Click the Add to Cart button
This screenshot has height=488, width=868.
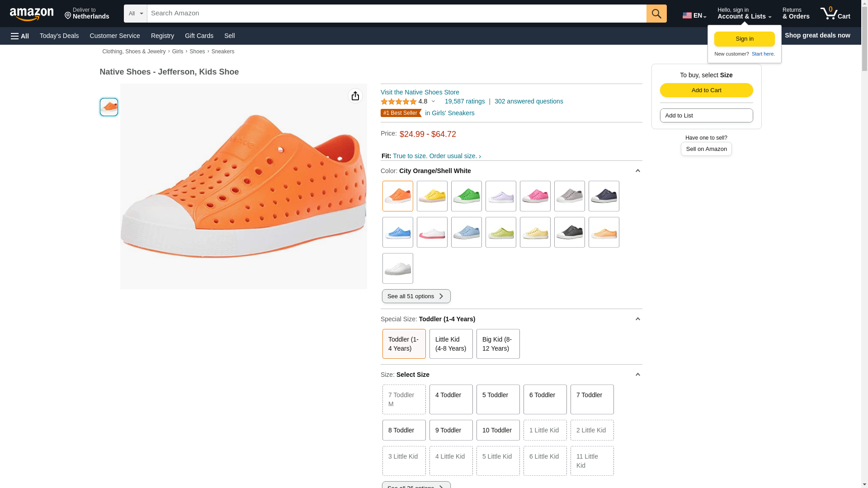pos(706,90)
